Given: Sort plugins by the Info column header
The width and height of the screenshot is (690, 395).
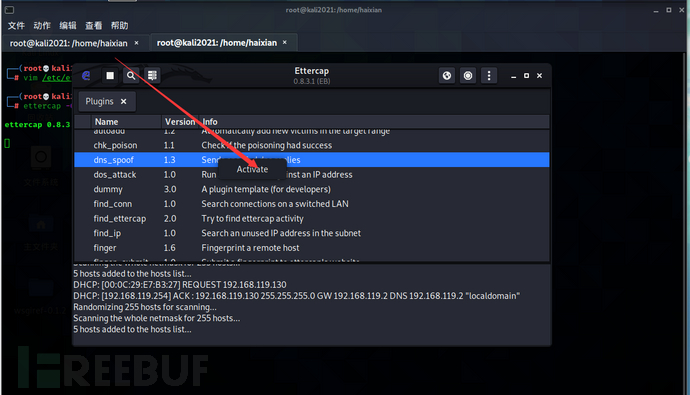Looking at the screenshot, I should [x=374, y=122].
